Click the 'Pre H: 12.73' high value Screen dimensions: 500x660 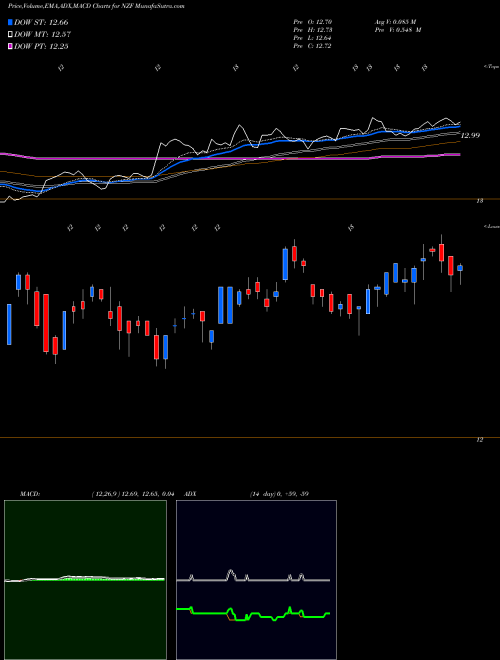tap(313, 30)
